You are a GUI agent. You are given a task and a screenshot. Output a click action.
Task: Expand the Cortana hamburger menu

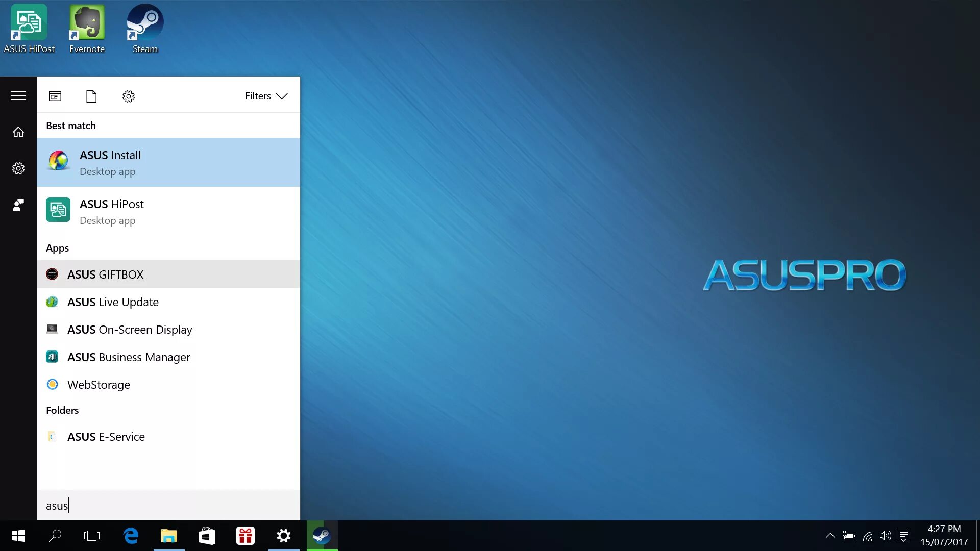(18, 95)
